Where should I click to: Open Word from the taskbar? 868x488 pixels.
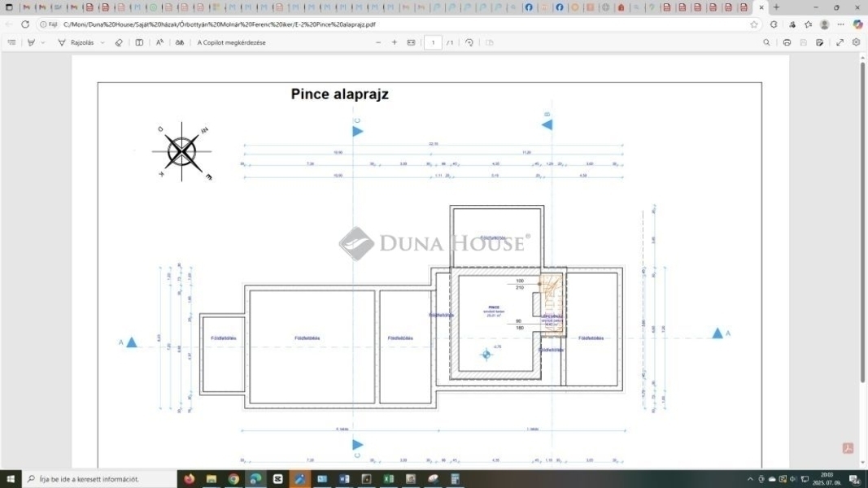(344, 479)
